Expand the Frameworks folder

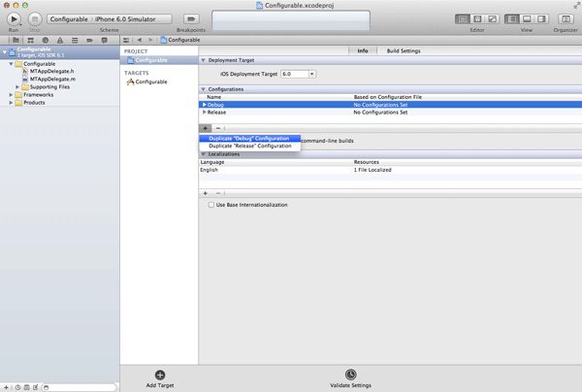[x=11, y=95]
